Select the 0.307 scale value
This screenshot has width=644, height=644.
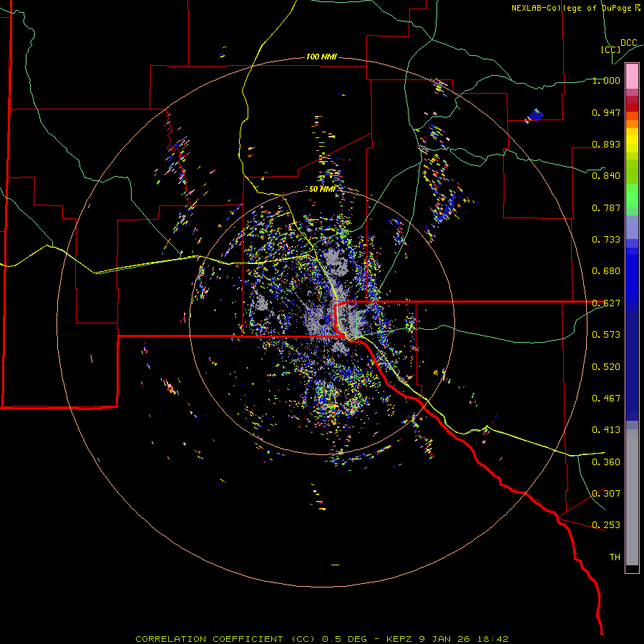click(x=606, y=494)
